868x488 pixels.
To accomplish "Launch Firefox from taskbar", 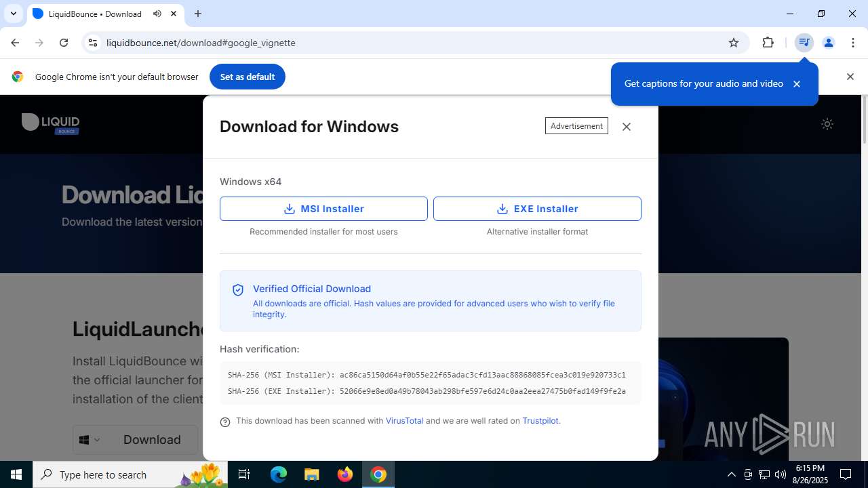I will [x=345, y=474].
